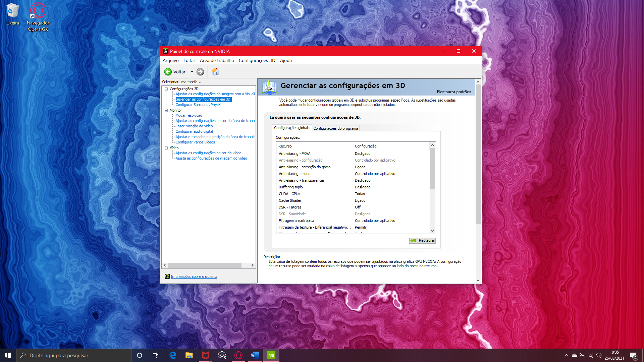Click the forward navigation arrow icon
This screenshot has width=644, height=362.
(200, 72)
